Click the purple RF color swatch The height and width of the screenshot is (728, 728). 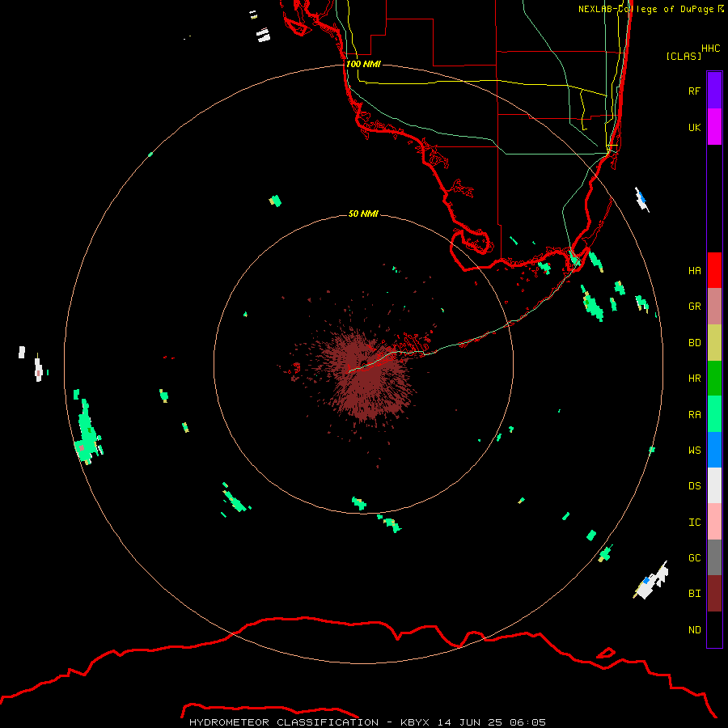(714, 91)
